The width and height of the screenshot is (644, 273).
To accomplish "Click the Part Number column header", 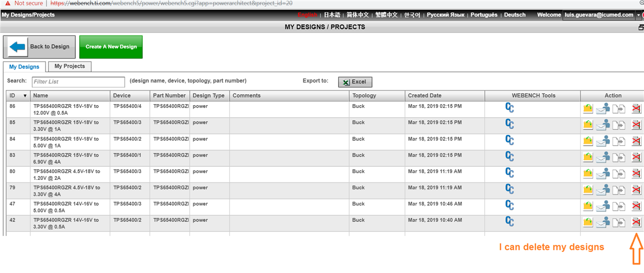I will (170, 96).
